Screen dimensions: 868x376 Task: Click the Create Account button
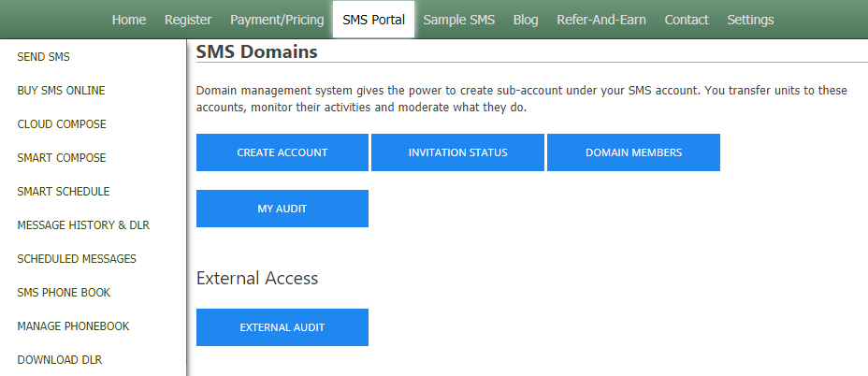282,152
